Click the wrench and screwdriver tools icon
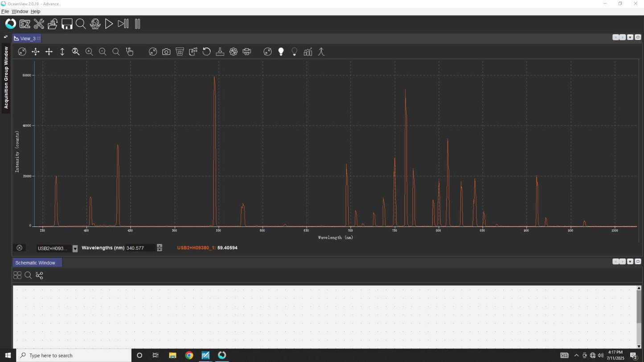 tap(39, 24)
